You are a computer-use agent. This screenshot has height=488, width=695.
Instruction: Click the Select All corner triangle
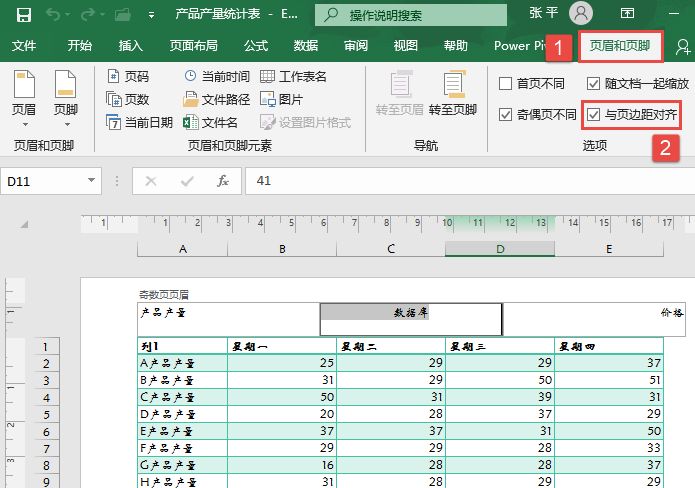(x=24, y=225)
